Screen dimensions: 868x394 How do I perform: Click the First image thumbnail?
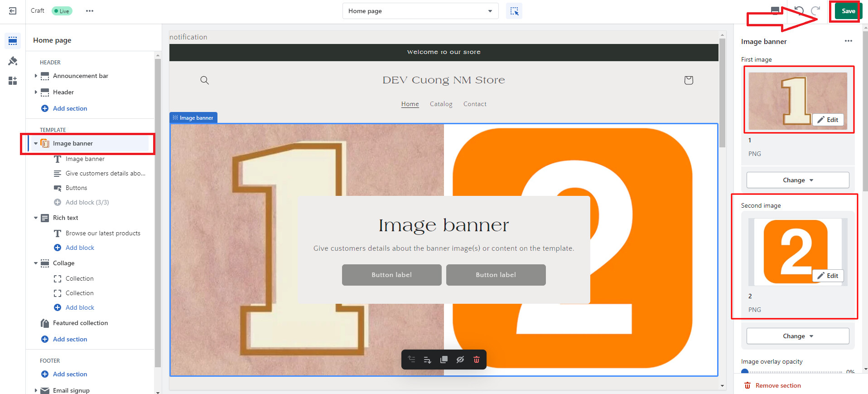pyautogui.click(x=798, y=101)
